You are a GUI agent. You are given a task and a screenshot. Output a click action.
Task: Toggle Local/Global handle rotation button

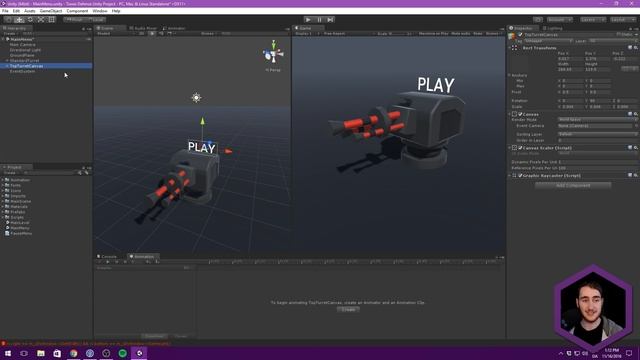tap(96, 20)
